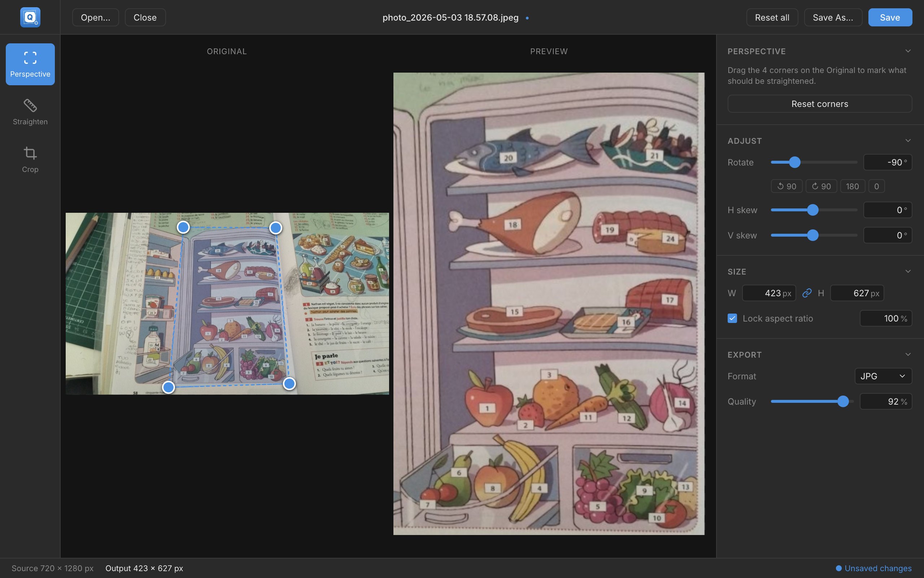
Task: Click the V skew value field
Action: (888, 236)
